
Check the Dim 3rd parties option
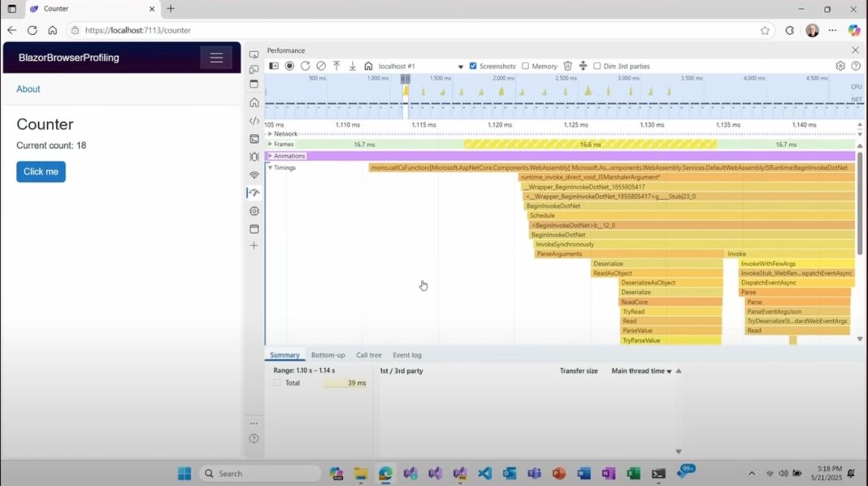pos(596,66)
